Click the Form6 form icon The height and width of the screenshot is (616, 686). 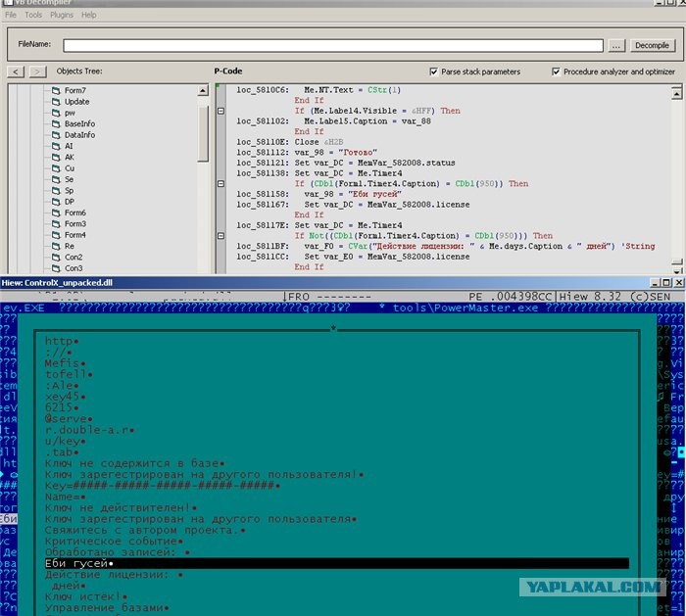pos(57,213)
